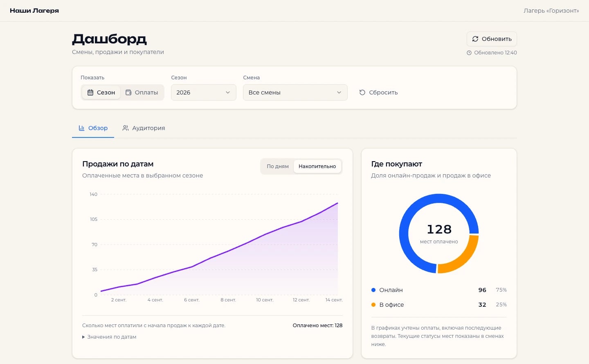Click the Онлайн legend row
Viewport: 589px width, 364px height.
tap(439, 290)
